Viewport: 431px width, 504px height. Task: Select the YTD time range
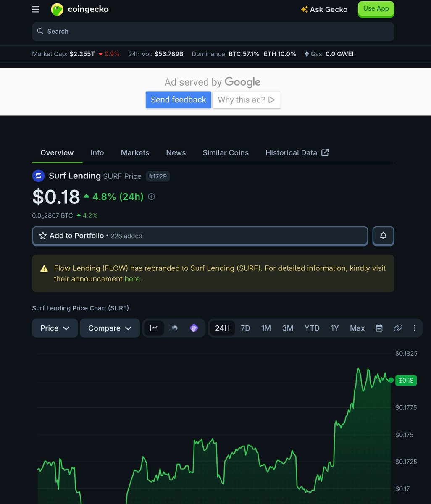tap(312, 328)
